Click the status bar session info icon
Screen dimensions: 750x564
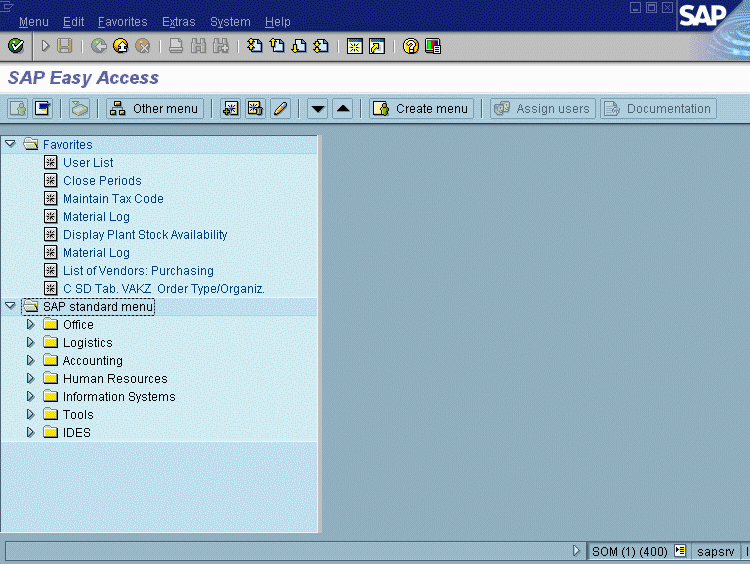tap(680, 551)
